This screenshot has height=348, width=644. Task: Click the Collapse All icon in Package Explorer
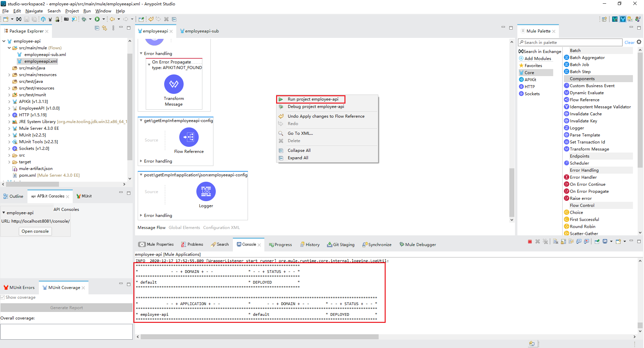[x=97, y=28]
